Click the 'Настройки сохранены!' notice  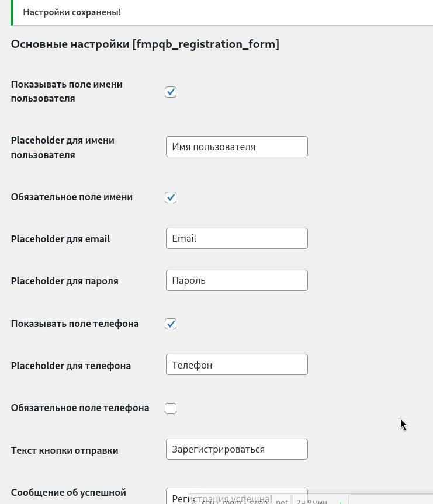(72, 12)
